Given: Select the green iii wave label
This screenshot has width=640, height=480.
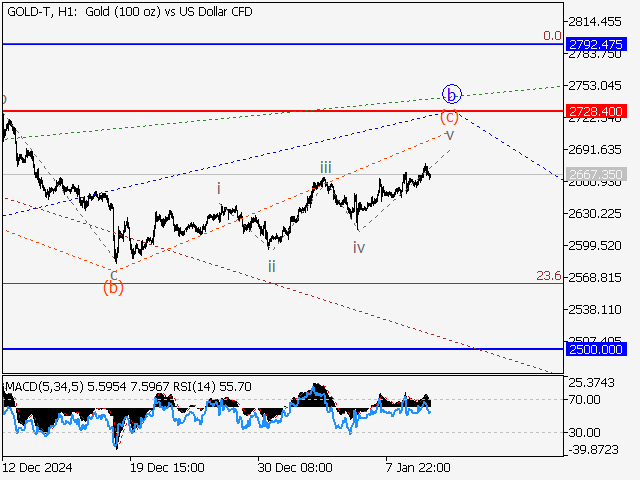Looking at the screenshot, I should pos(326,167).
